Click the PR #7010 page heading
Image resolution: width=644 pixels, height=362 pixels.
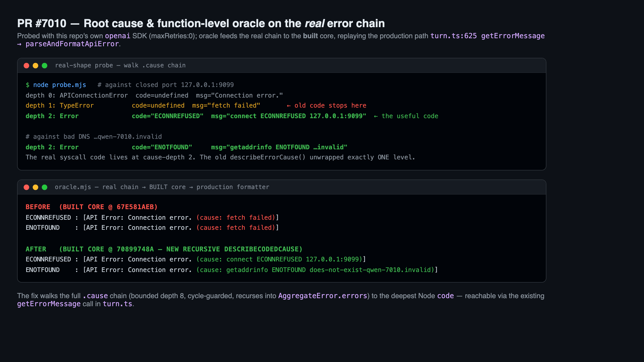coord(201,23)
